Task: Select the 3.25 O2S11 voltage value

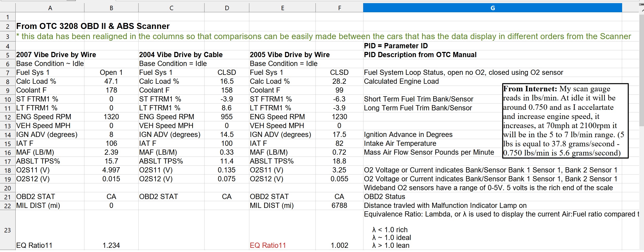Action: pyautogui.click(x=339, y=170)
